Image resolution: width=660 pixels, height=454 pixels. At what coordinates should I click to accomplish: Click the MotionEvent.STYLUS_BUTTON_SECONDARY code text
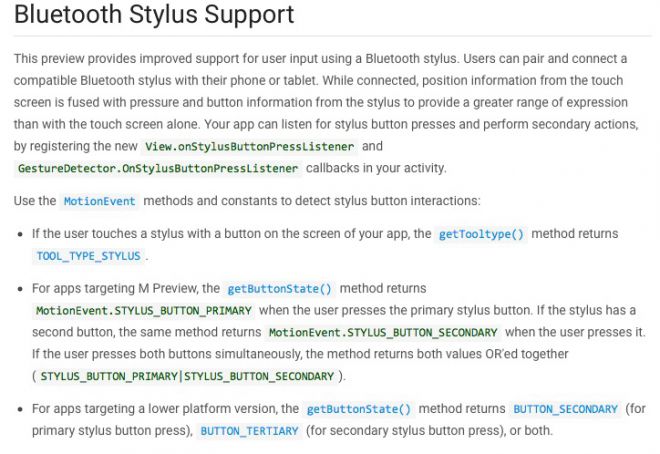pyautogui.click(x=383, y=332)
